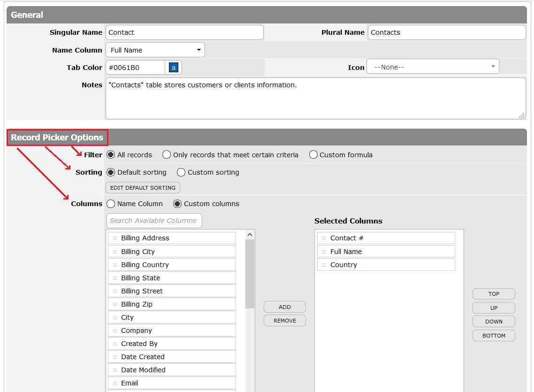Choose Custom sorting radio button

click(181, 172)
